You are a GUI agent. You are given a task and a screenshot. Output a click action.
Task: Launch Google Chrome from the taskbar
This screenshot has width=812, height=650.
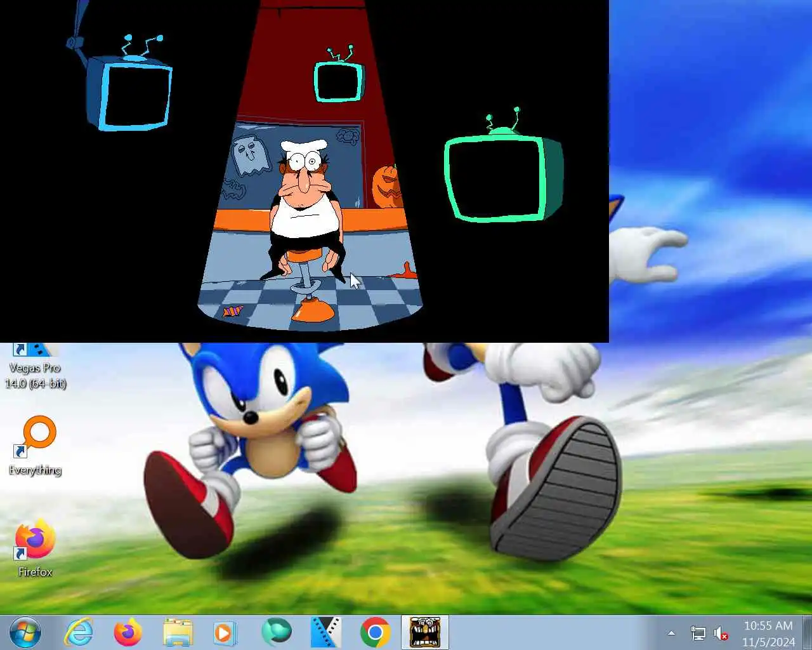(375, 632)
